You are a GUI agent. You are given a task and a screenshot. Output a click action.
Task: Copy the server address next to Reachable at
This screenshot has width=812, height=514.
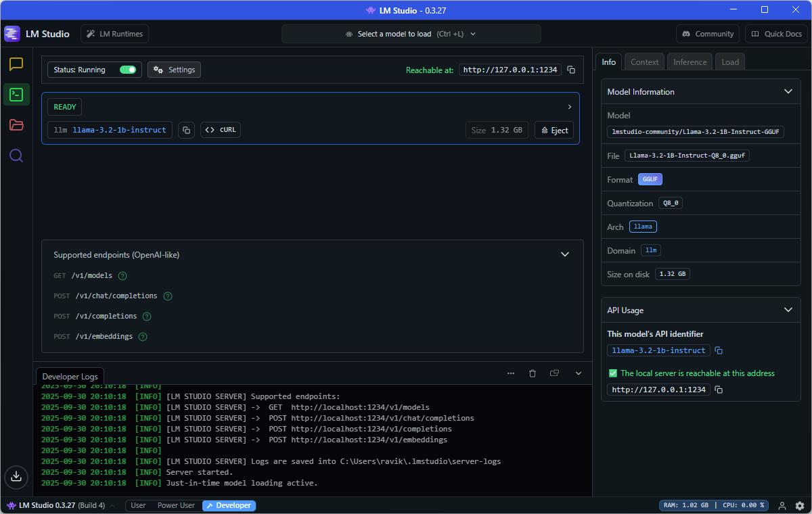(x=571, y=70)
